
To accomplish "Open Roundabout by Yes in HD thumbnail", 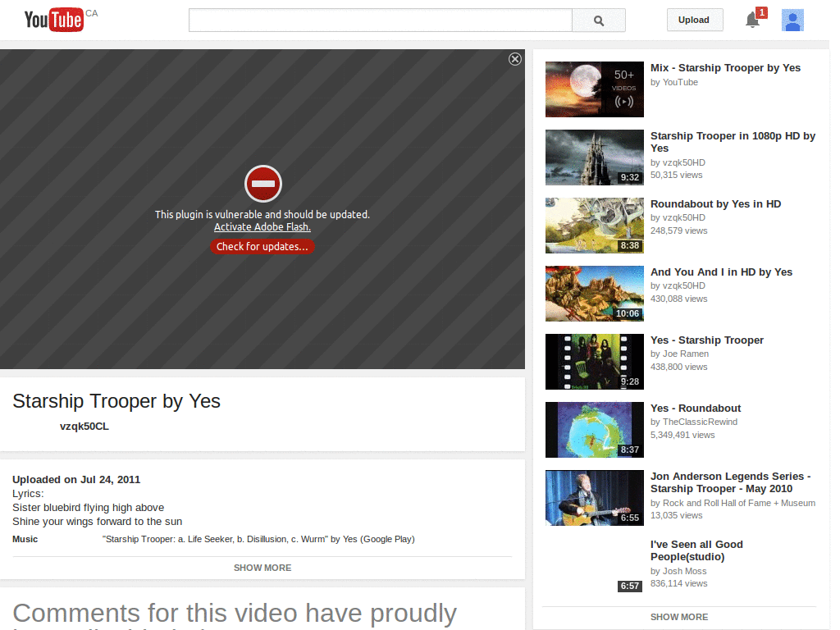I will [595, 226].
